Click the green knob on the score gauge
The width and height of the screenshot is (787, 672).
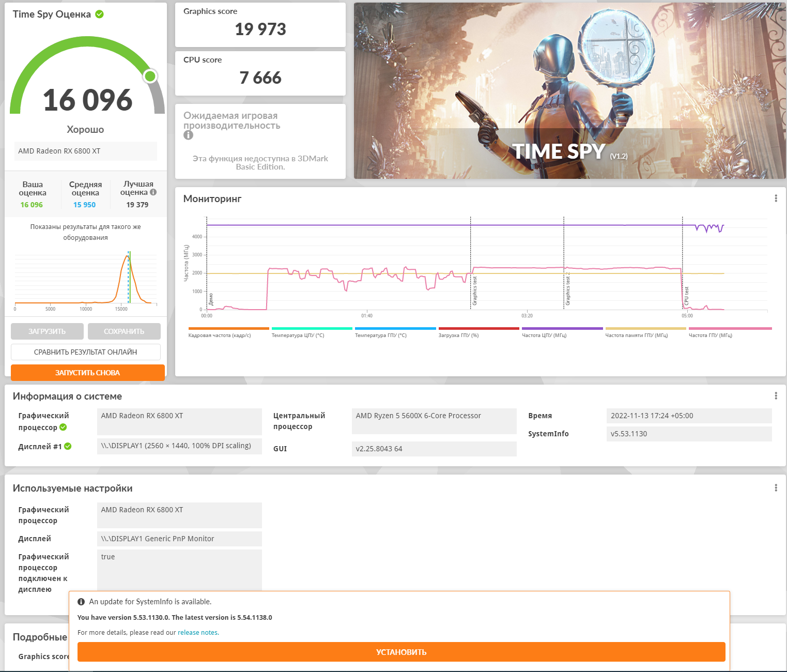tap(150, 77)
